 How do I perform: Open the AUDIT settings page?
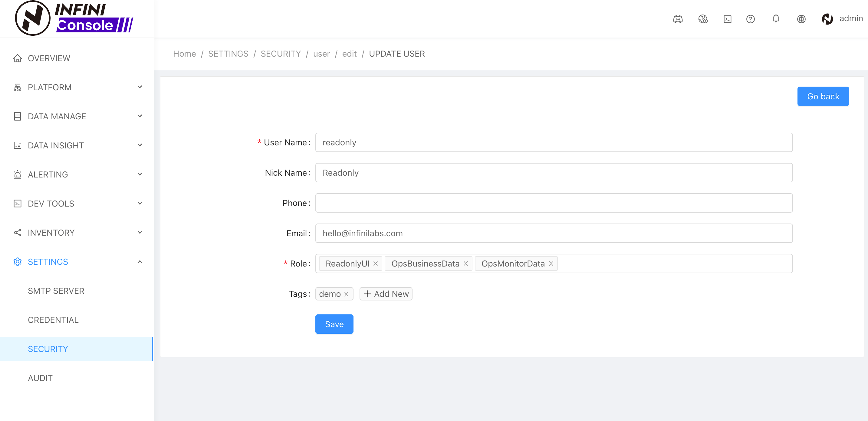[x=40, y=378]
